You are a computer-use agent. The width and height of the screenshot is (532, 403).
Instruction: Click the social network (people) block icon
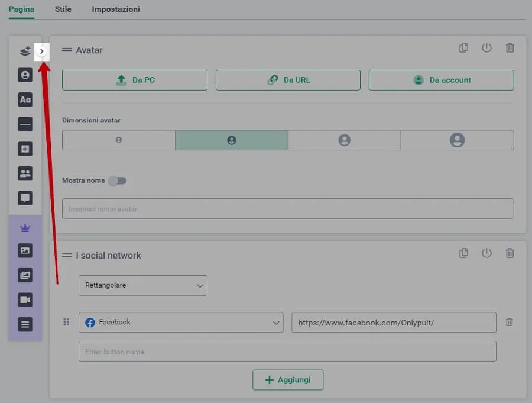point(25,173)
